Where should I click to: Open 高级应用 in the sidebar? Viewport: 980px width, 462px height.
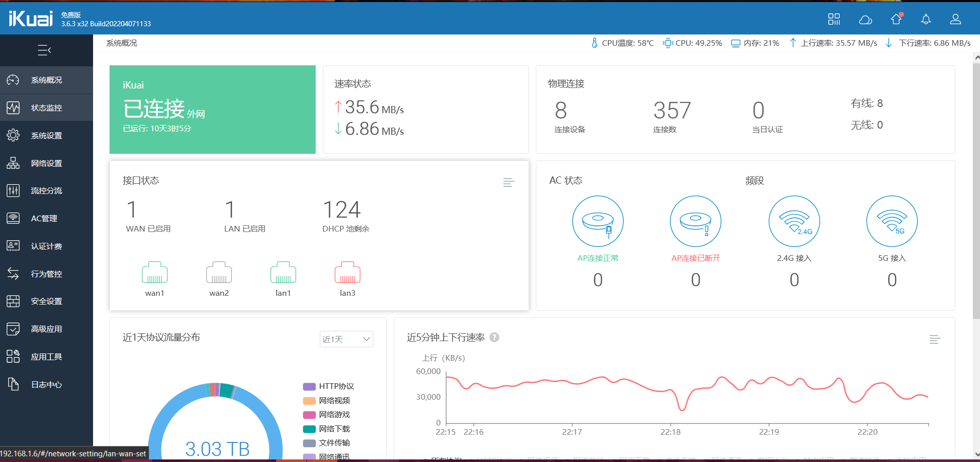point(46,329)
